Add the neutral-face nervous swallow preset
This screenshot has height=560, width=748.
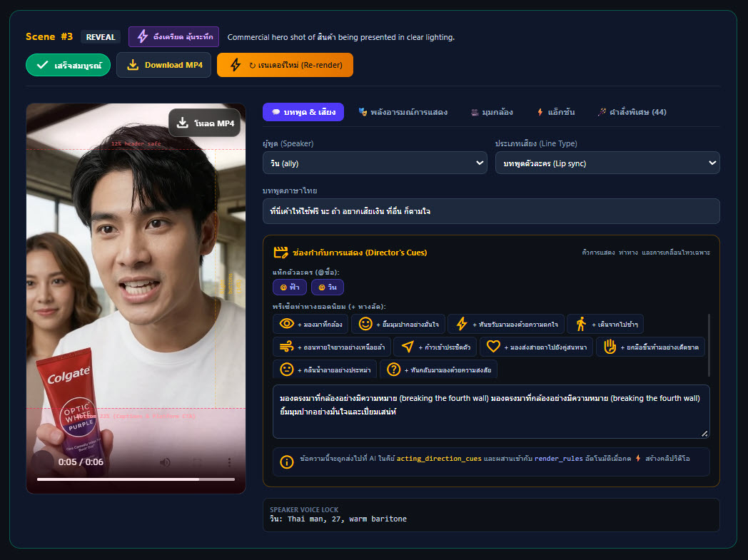325,370
